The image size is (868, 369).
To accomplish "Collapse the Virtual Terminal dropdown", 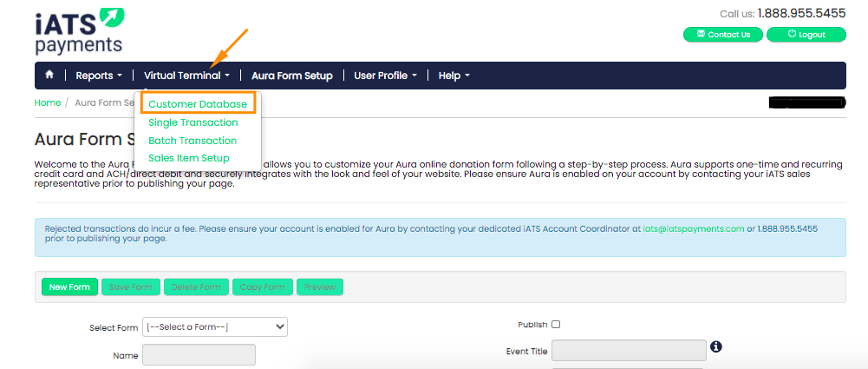I will click(x=187, y=76).
